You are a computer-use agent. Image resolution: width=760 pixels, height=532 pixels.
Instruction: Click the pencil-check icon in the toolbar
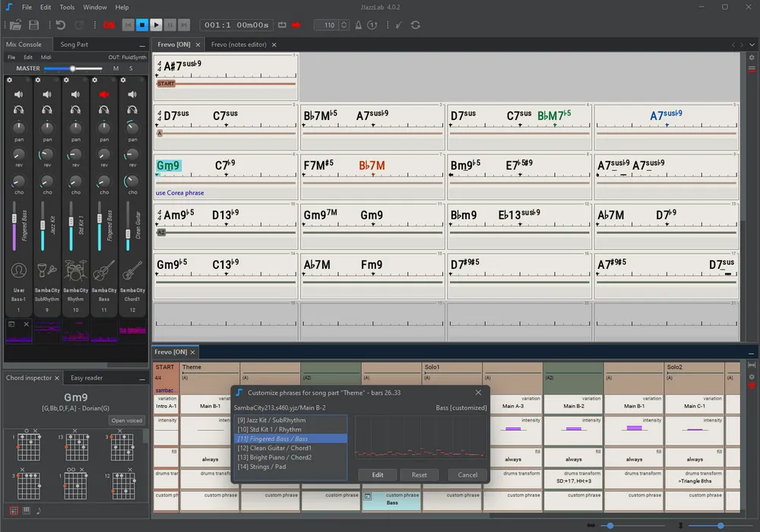click(399, 25)
